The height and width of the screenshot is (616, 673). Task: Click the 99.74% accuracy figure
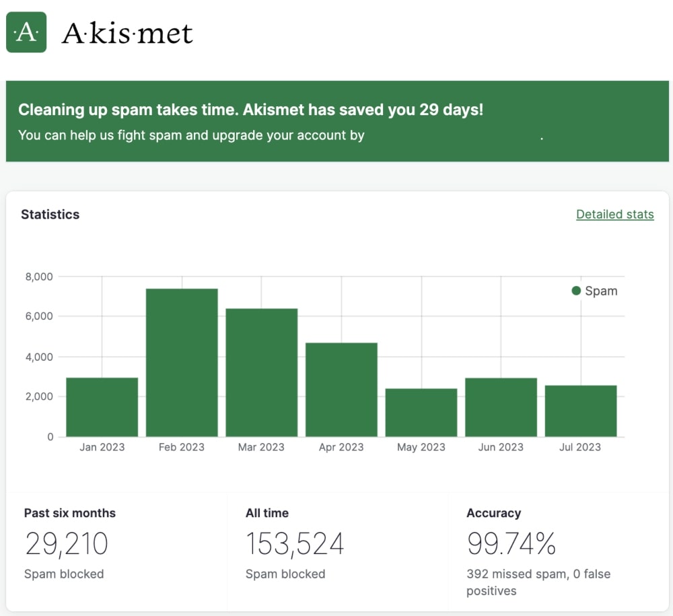511,543
